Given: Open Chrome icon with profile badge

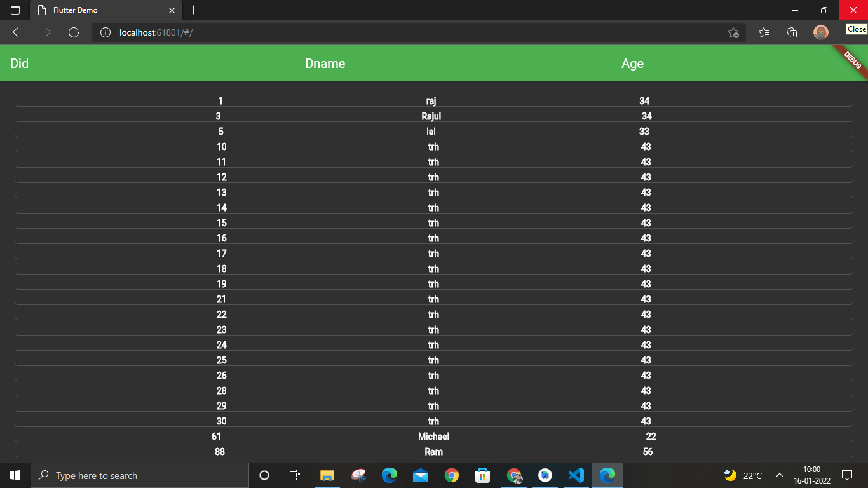Looking at the screenshot, I should point(514,475).
